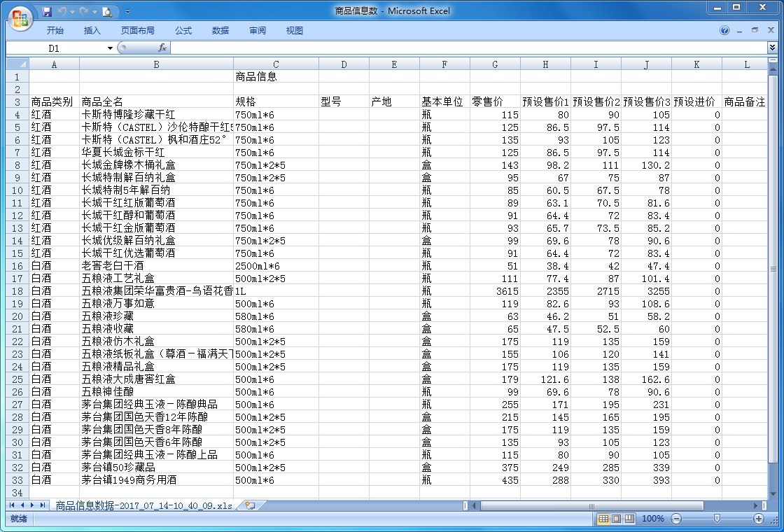The image size is (784, 532).
Task: Click the Print Preview icon
Action: pos(106,11)
